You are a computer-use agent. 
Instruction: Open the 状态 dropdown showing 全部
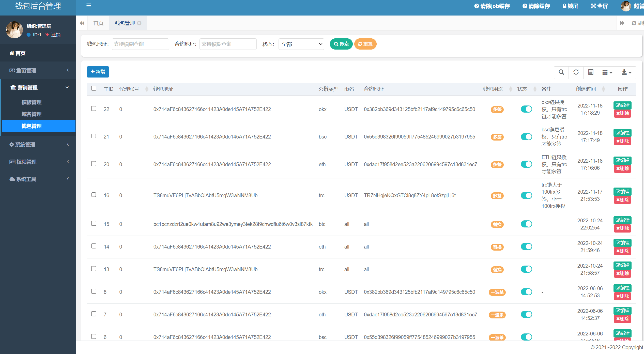coord(301,44)
